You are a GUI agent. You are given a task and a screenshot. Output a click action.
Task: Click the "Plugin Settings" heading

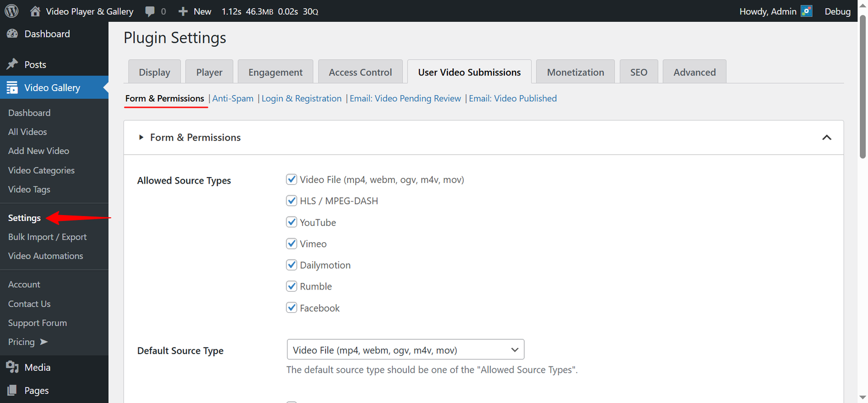point(175,37)
